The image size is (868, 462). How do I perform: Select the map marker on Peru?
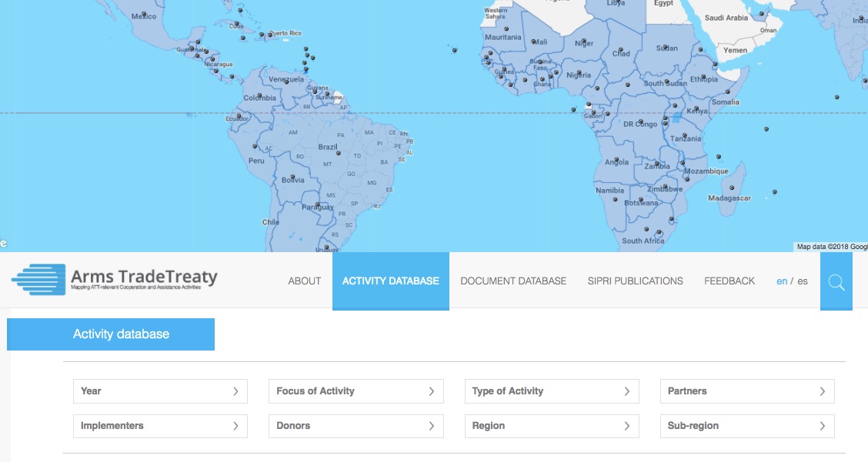(x=255, y=146)
